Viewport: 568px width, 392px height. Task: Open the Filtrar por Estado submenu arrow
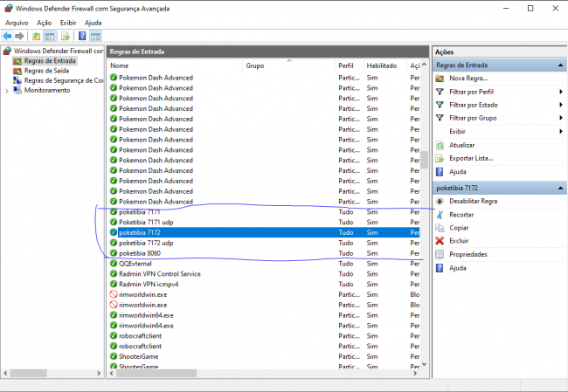pyautogui.click(x=561, y=105)
